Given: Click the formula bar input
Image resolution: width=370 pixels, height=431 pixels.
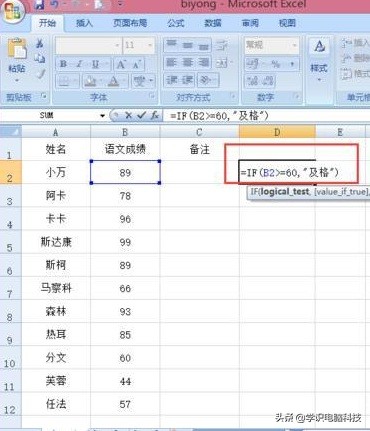Looking at the screenshot, I should (267, 116).
